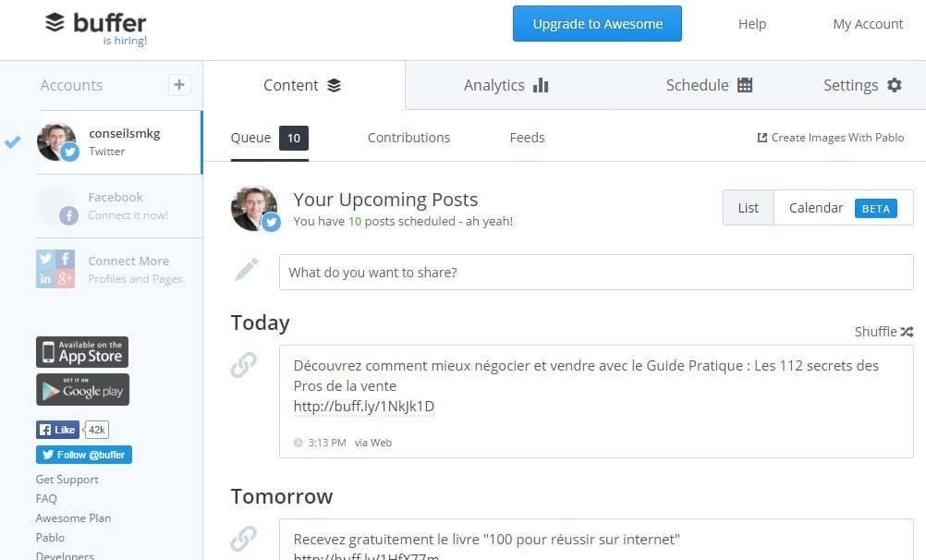926x560 pixels.
Task: Add a new account with plus icon
Action: coord(179,85)
